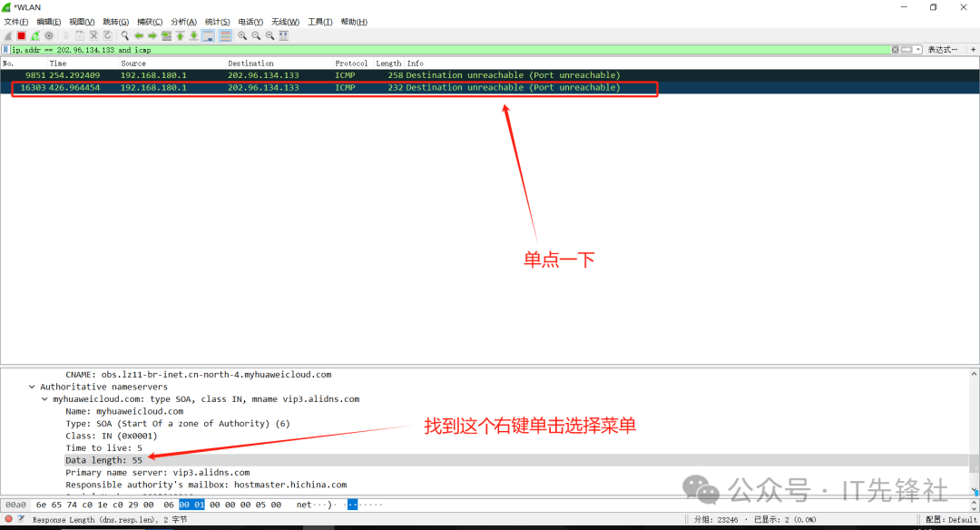This screenshot has width=980, height=530.
Task: Go to the first packet
Action: click(x=180, y=35)
